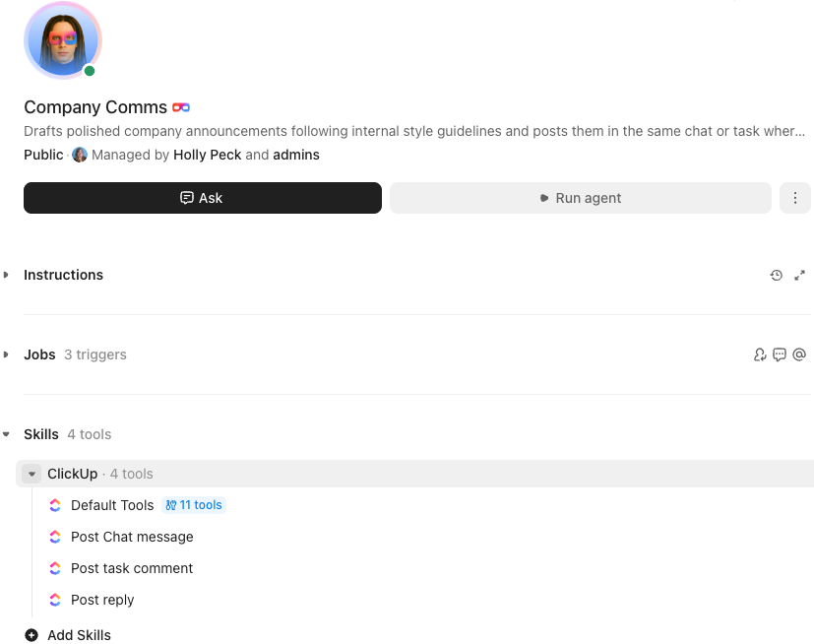Click the ClickUp logo next to Default Tools
The image size is (814, 644).
click(54, 505)
